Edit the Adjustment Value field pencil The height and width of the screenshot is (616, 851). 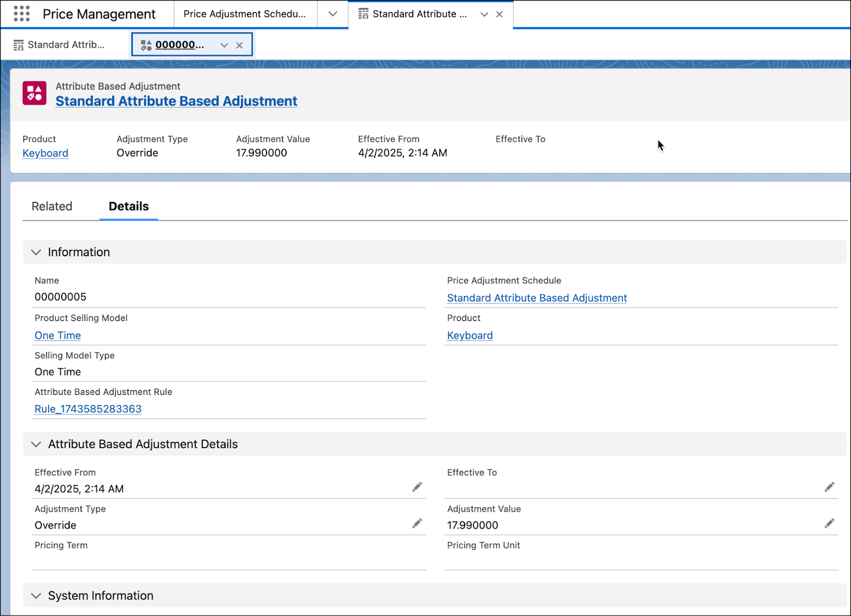point(830,524)
